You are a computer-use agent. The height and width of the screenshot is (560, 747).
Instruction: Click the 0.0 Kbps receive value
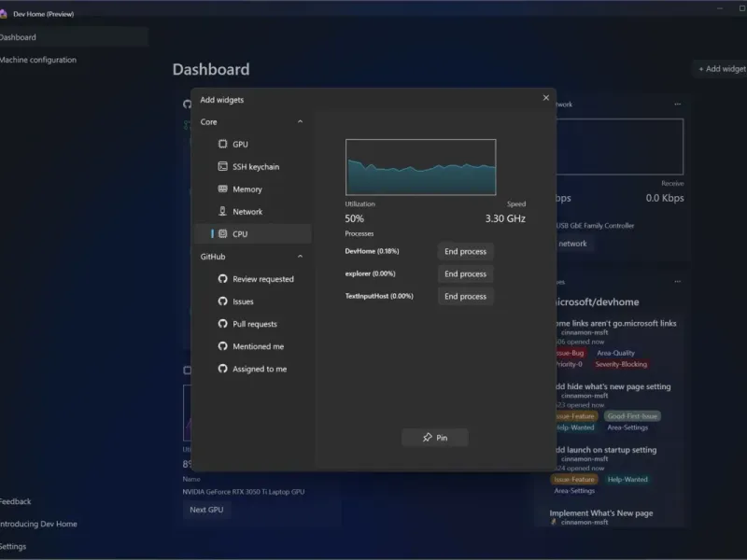665,198
